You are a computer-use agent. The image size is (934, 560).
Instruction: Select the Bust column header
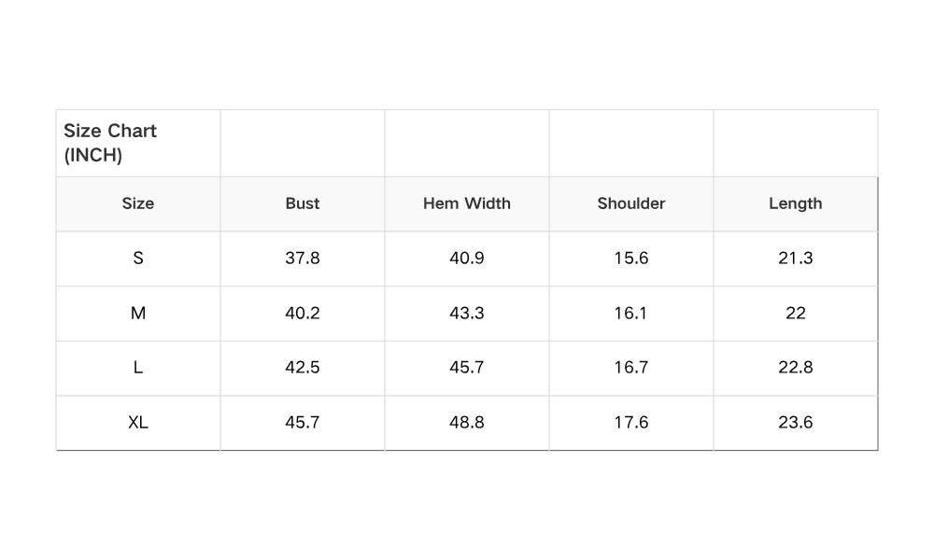point(303,203)
